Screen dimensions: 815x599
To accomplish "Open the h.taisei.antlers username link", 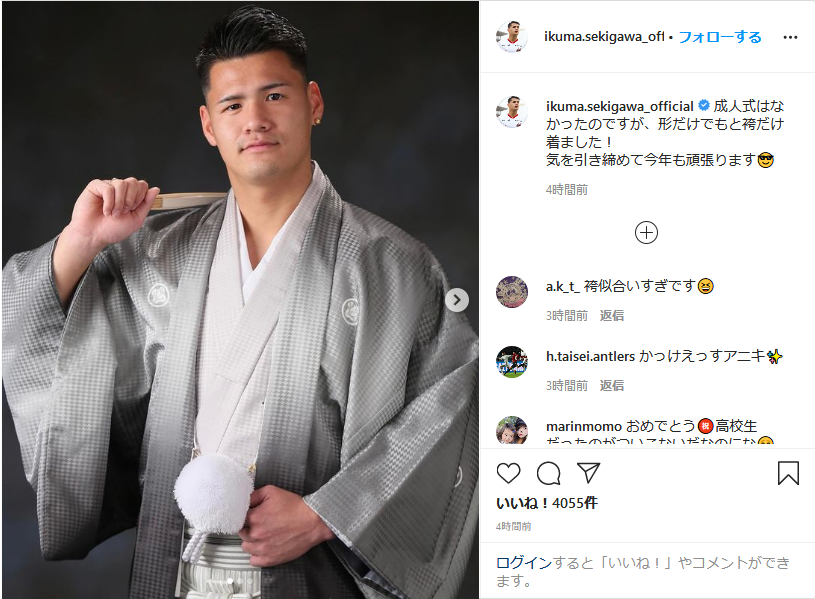I will point(590,356).
